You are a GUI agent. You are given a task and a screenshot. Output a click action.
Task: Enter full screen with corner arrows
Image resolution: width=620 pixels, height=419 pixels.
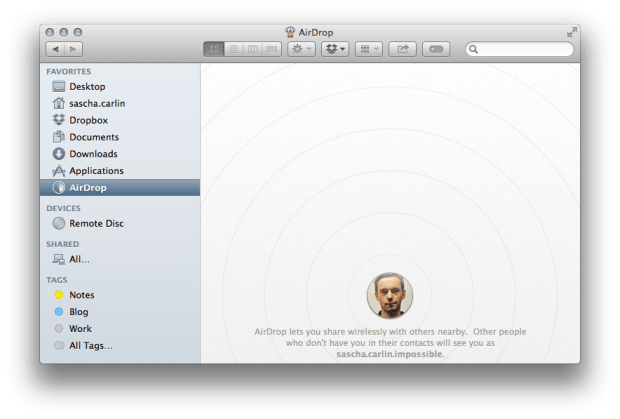(571, 32)
